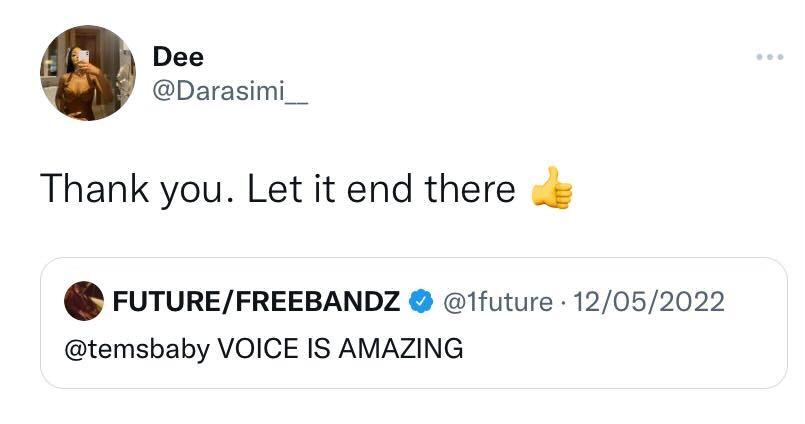
Task: Click the blue verified badge
Action: pos(422,300)
